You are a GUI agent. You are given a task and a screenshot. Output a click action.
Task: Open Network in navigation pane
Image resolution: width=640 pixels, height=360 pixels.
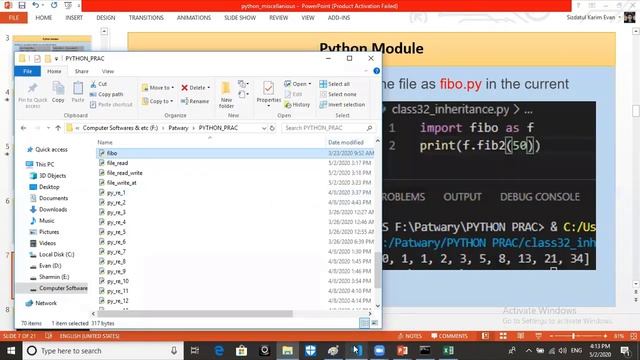(x=46, y=303)
